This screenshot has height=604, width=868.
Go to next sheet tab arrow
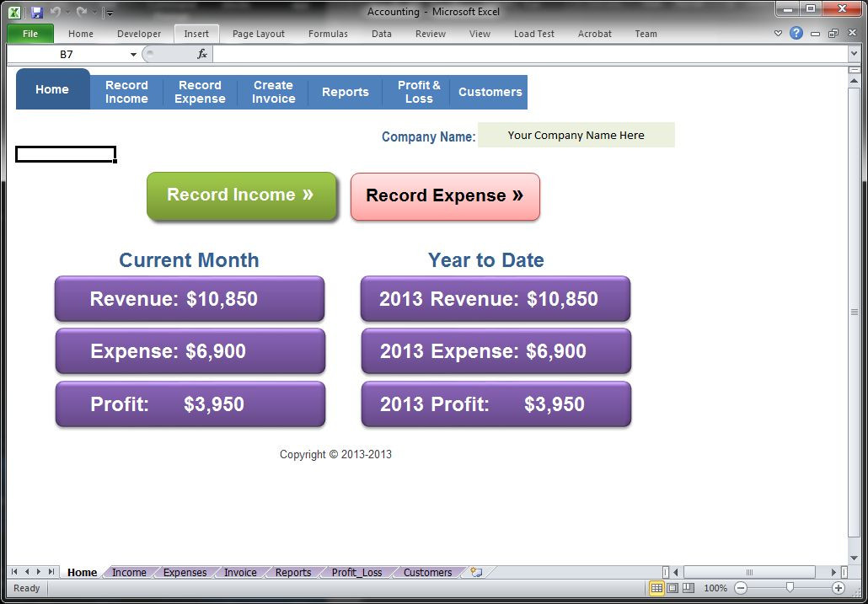[39, 573]
